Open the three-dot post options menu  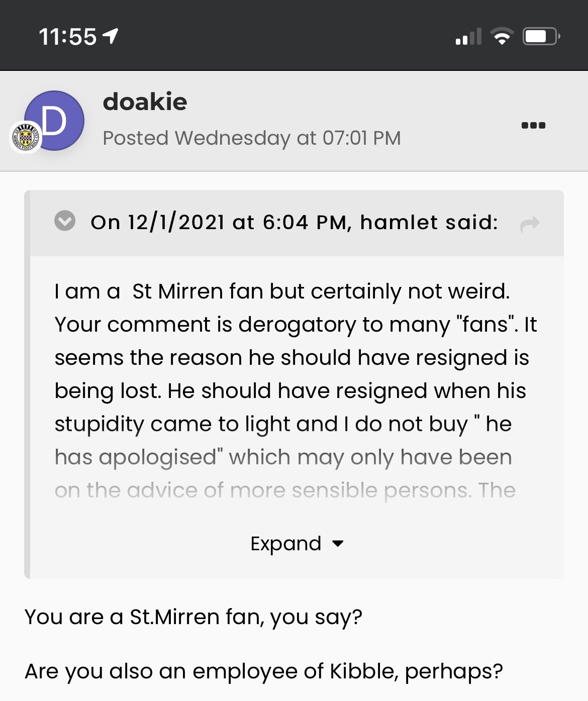pyautogui.click(x=533, y=125)
